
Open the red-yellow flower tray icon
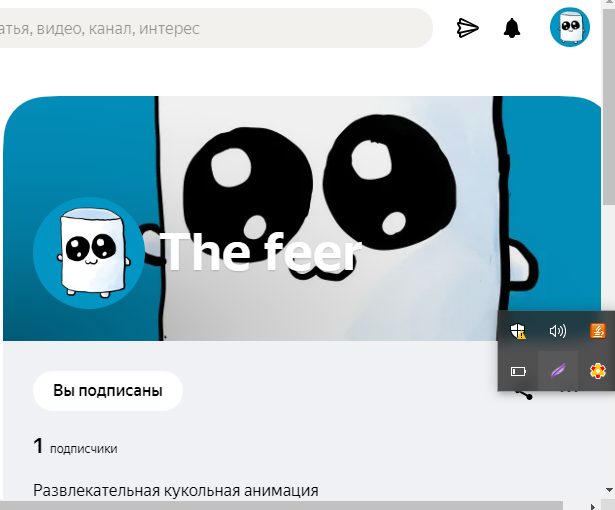597,371
